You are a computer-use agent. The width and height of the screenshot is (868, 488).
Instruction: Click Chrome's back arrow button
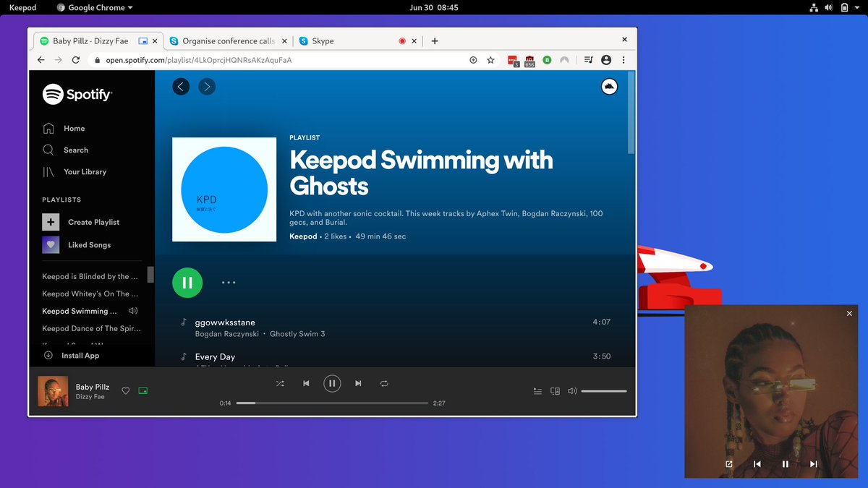(x=41, y=60)
